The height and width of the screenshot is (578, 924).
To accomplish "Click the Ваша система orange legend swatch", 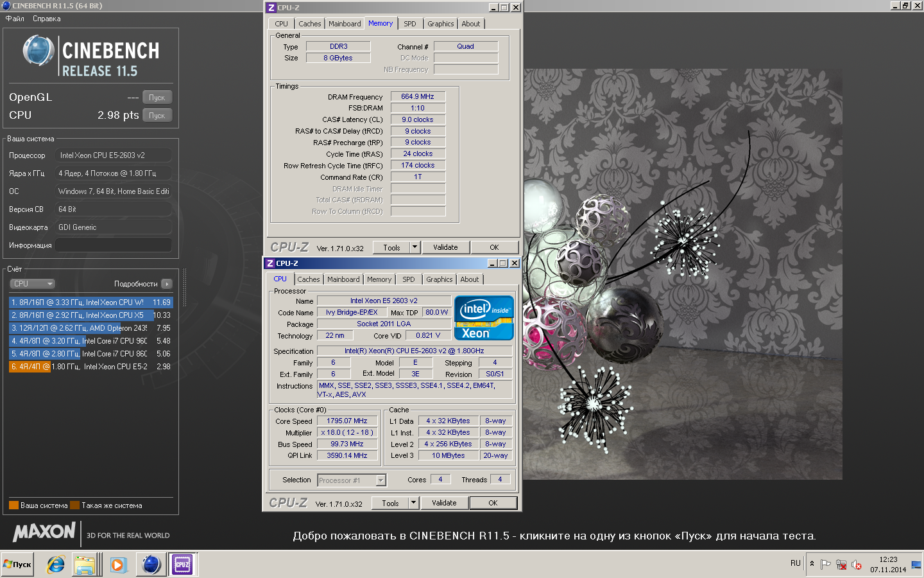I will point(13,505).
